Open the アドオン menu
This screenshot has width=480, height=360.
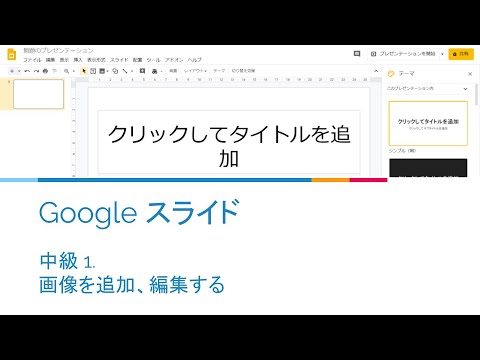(174, 60)
